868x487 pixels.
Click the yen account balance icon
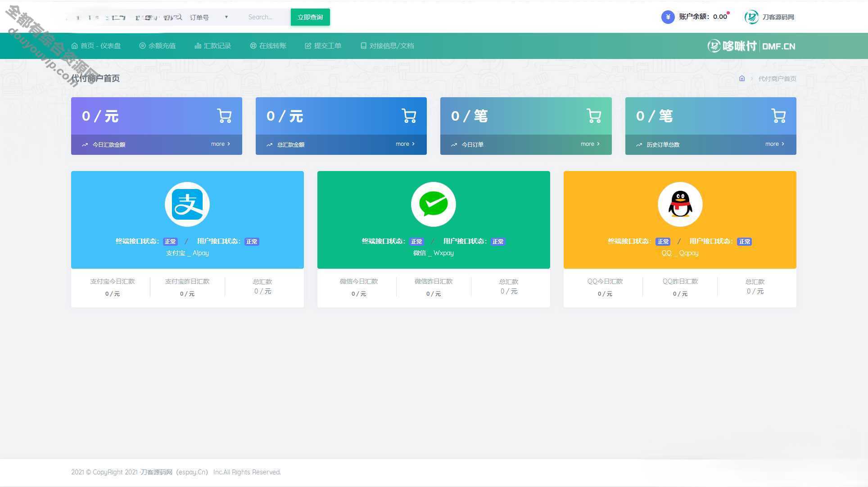click(x=668, y=17)
